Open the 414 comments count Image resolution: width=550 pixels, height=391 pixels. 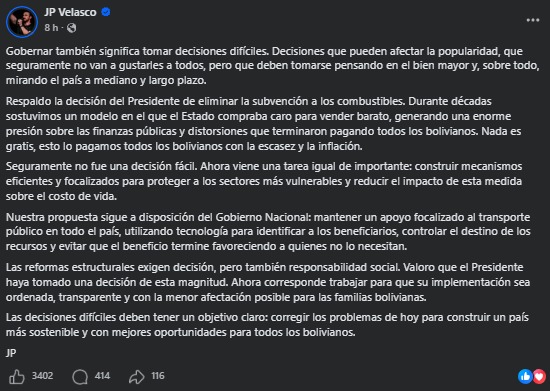point(102,376)
